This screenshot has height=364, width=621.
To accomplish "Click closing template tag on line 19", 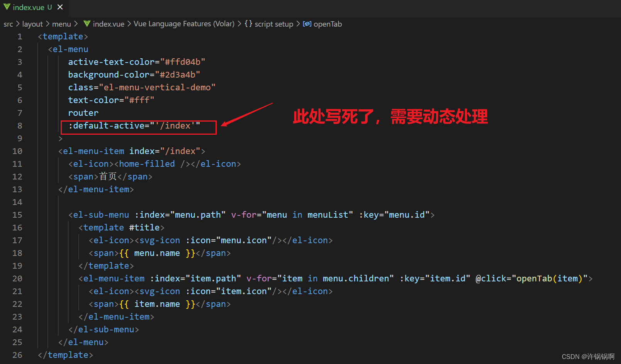I will pos(106,266).
